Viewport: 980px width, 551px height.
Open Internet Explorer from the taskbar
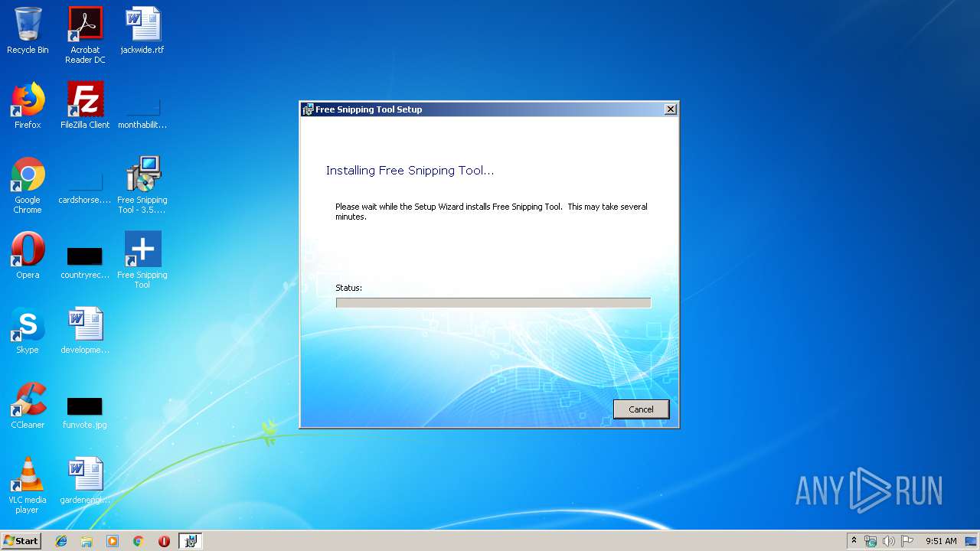tap(61, 541)
